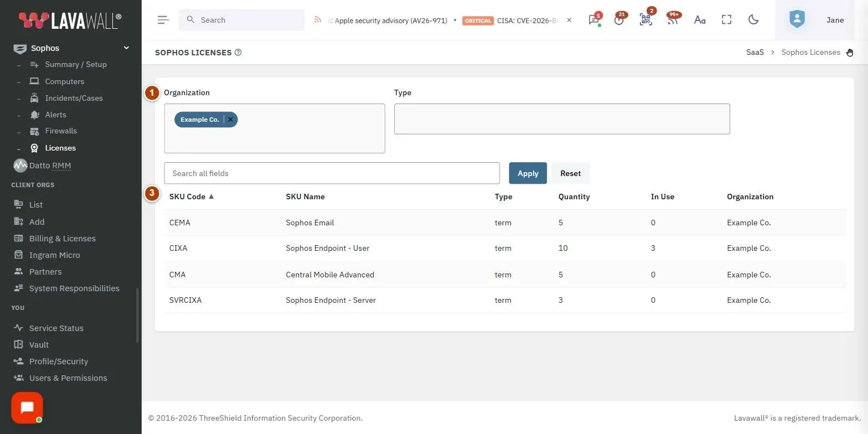This screenshot has width=868, height=434.
Task: Click the help icon beside Sophos Licenses title
Action: pyautogui.click(x=238, y=53)
